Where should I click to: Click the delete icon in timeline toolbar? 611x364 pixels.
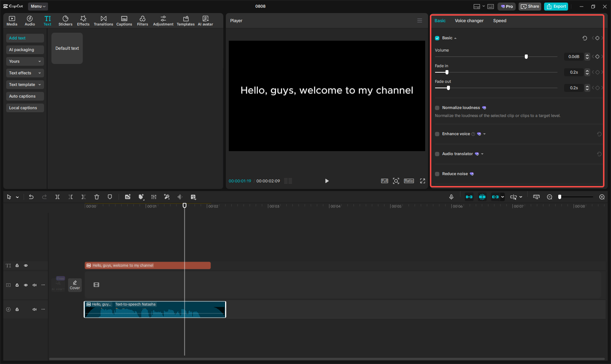tap(97, 197)
